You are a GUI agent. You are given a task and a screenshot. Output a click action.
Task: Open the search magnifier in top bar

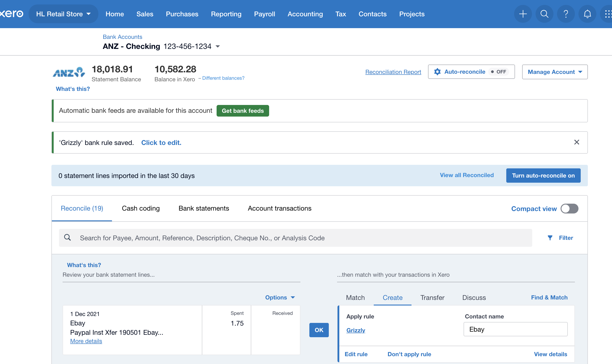coord(544,14)
